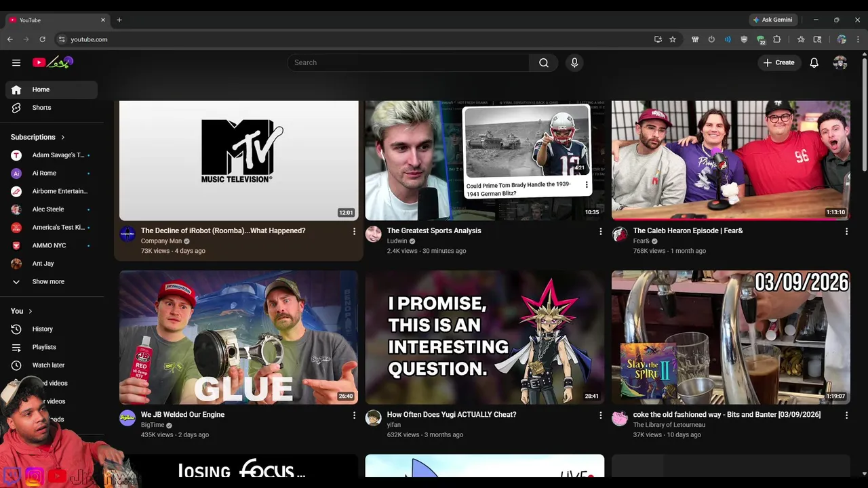The height and width of the screenshot is (488, 868).
Task: Open the Extensions puzzle icon
Action: (x=777, y=39)
